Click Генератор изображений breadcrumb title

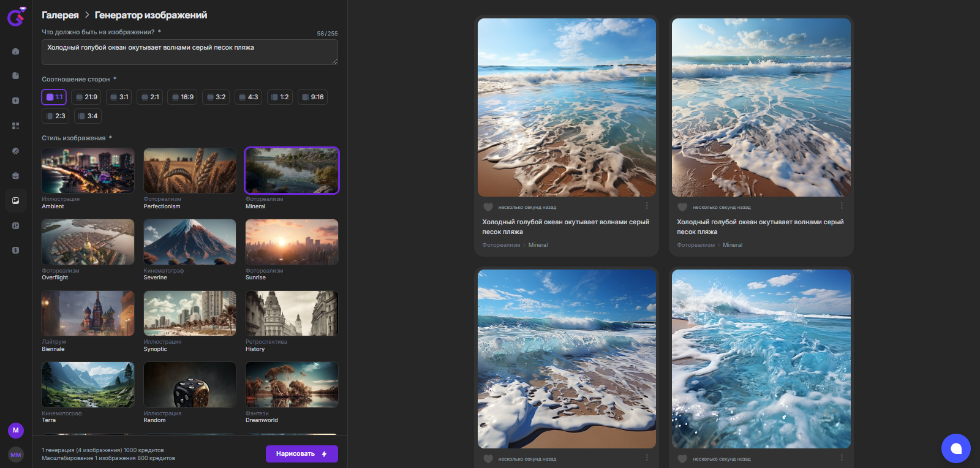tap(151, 15)
